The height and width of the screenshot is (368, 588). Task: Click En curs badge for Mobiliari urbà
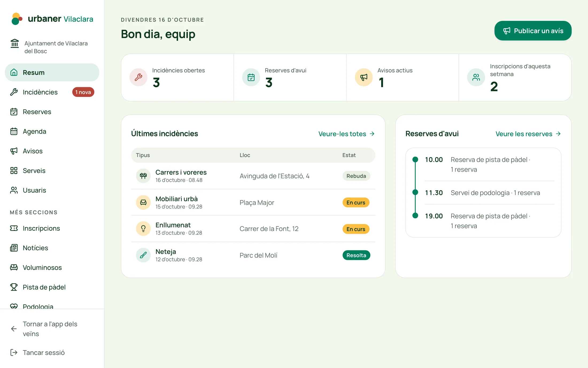coord(356,203)
